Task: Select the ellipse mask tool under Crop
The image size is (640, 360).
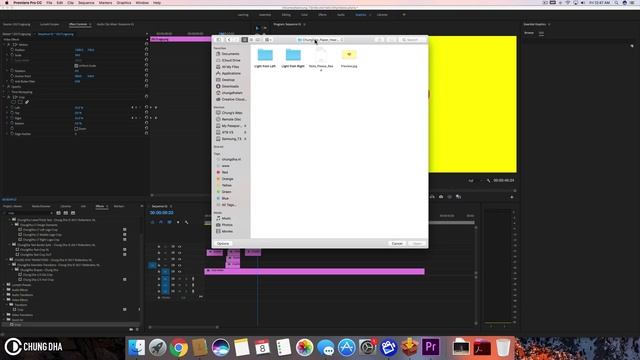Action: point(13,102)
